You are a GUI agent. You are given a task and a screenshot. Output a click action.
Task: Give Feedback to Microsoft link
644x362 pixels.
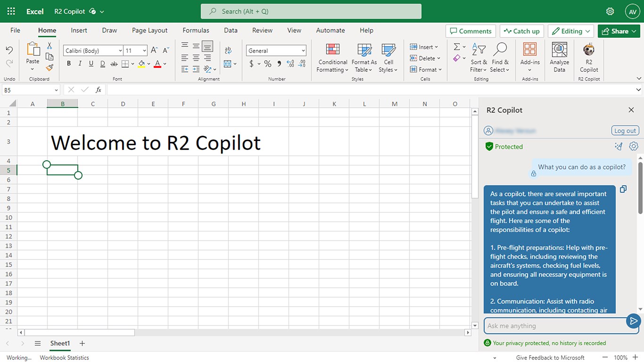pyautogui.click(x=550, y=357)
